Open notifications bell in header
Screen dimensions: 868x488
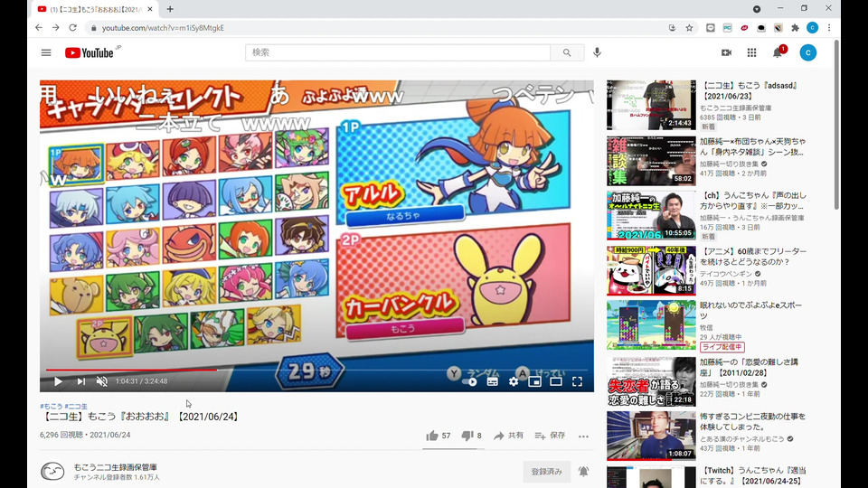click(778, 52)
